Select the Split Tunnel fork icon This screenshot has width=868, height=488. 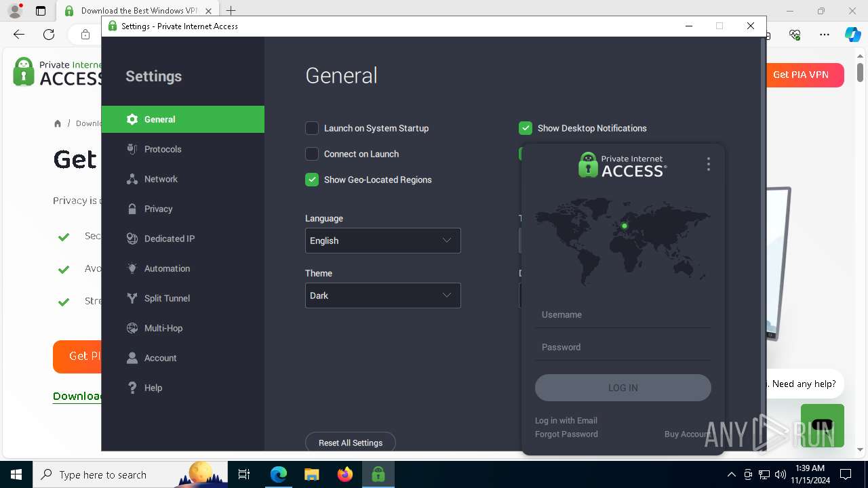[132, 298]
